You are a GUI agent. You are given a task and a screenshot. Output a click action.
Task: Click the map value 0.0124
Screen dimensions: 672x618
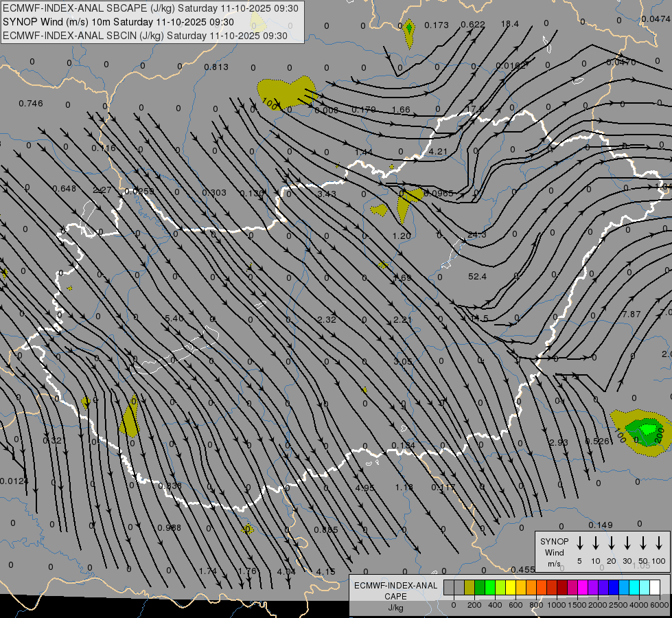[14, 481]
